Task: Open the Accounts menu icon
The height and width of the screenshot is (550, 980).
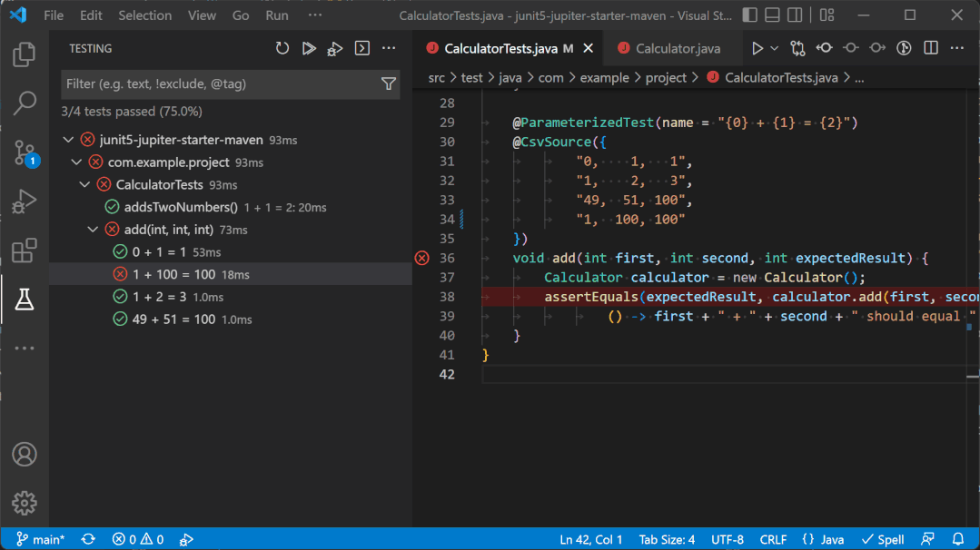Action: (x=25, y=454)
